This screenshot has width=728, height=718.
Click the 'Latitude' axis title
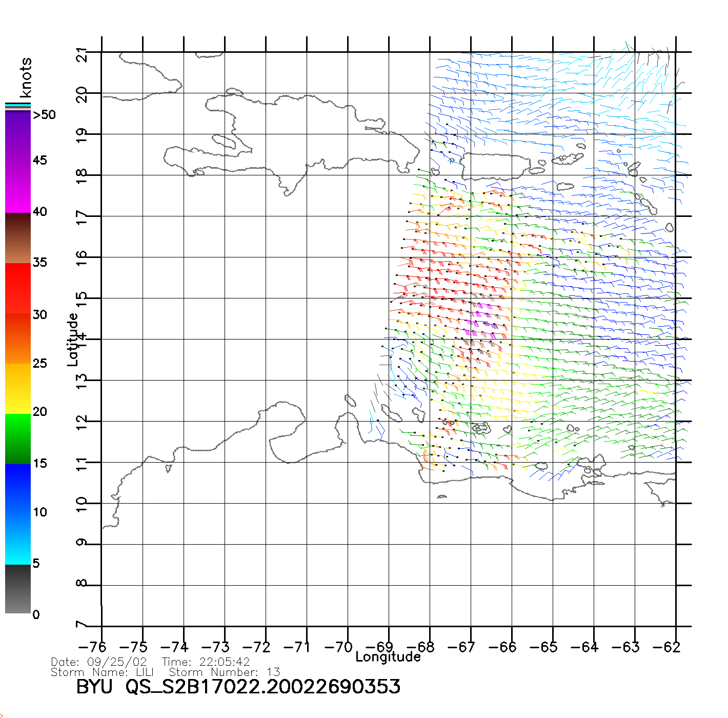(x=73, y=340)
